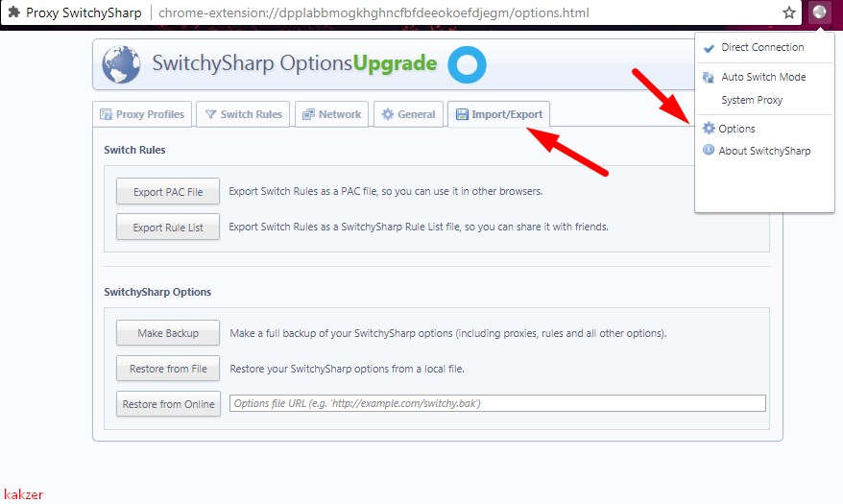Click the Options gear icon in popup

[x=709, y=128]
